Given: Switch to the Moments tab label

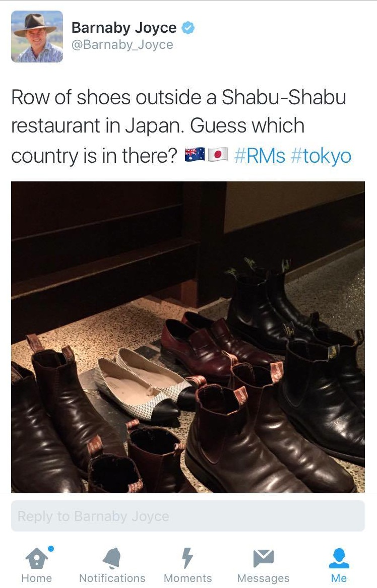Looking at the screenshot, I should tap(187, 578).
